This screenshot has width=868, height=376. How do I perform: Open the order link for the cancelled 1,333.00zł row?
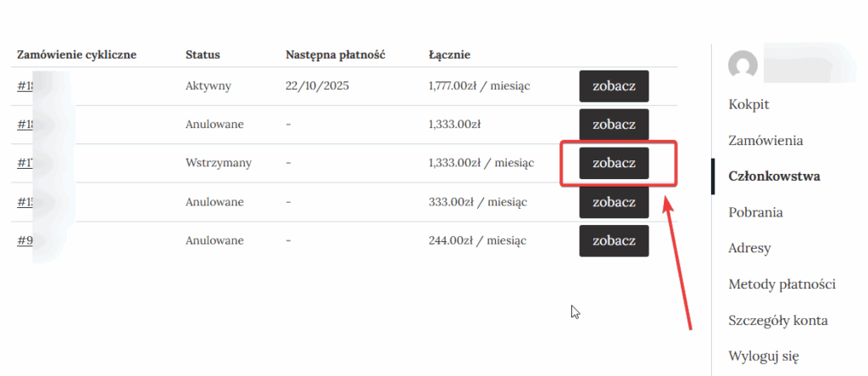pos(24,125)
